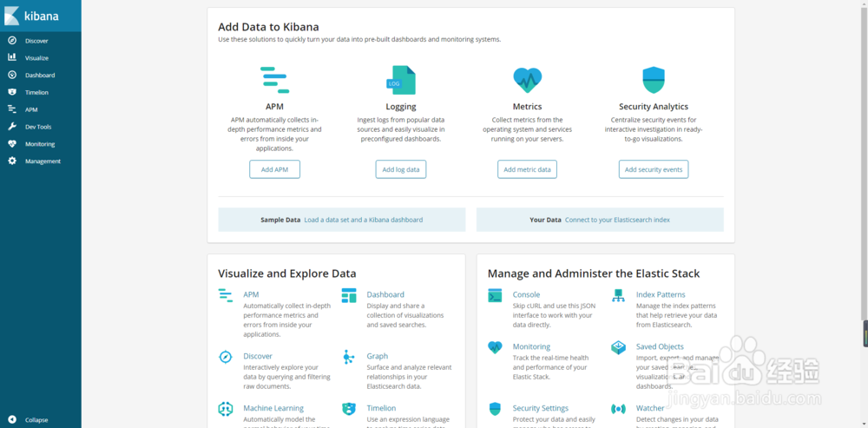Click the APM icon under Visualize and Explore
Viewport: 868px width, 428px height.
pos(226,295)
